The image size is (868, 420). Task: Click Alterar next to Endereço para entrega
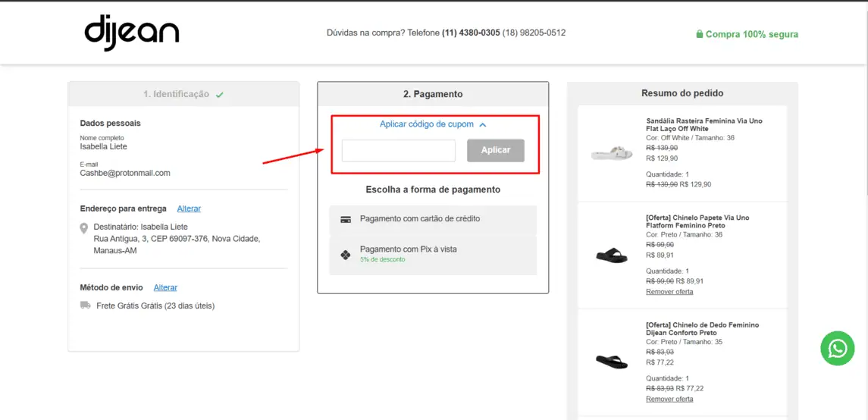[x=189, y=208]
